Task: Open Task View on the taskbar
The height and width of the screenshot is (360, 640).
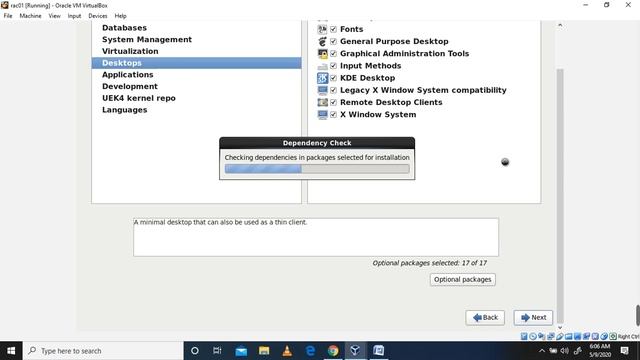Action: point(217,351)
